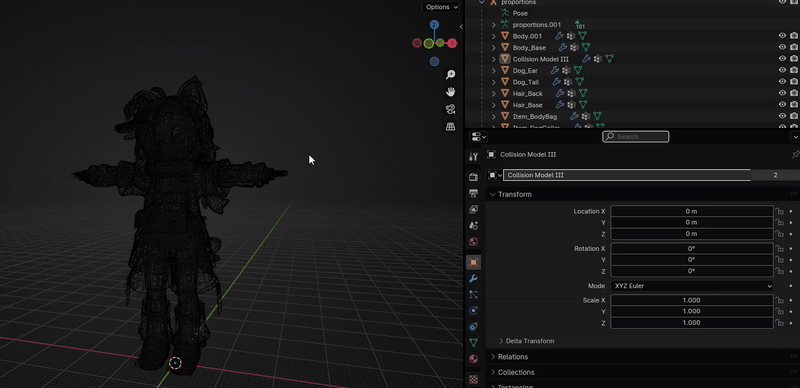Screen dimensions: 800x388
Task: Select Dog_Tail in outliner
Action: (x=526, y=82)
